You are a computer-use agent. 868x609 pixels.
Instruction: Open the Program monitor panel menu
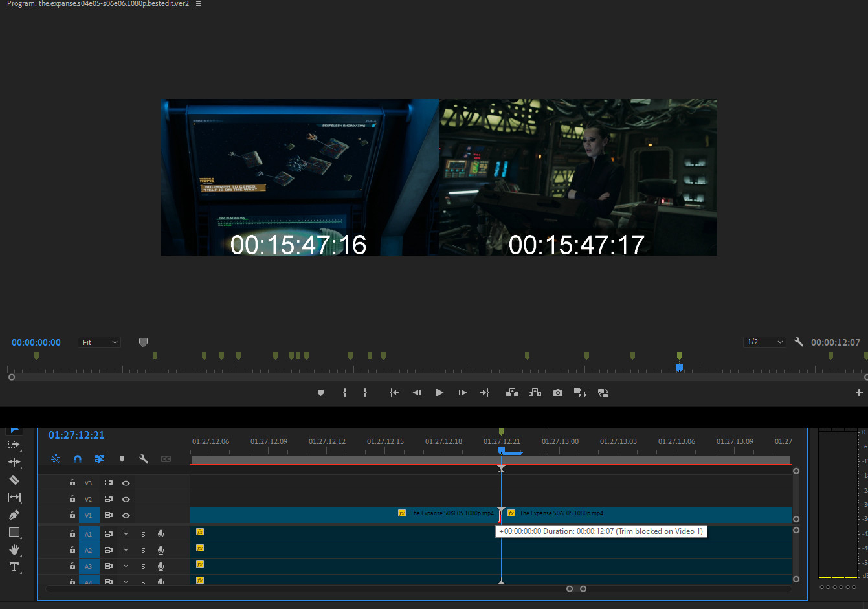[199, 4]
